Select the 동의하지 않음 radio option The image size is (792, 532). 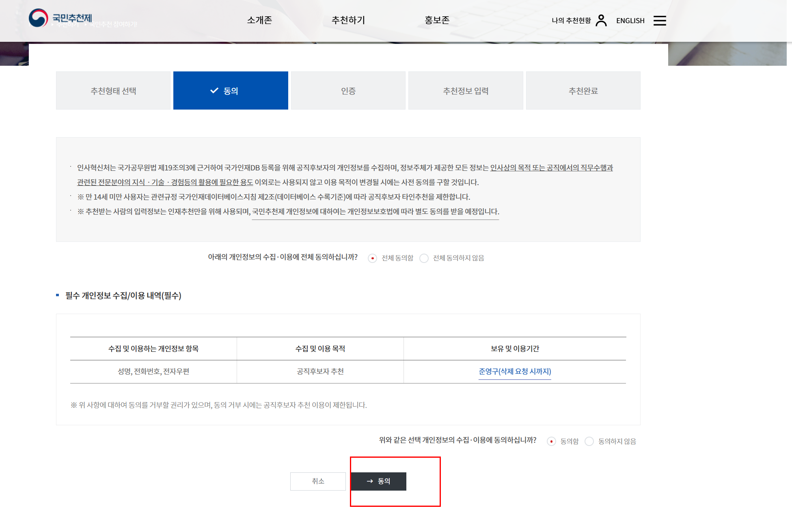coord(589,441)
